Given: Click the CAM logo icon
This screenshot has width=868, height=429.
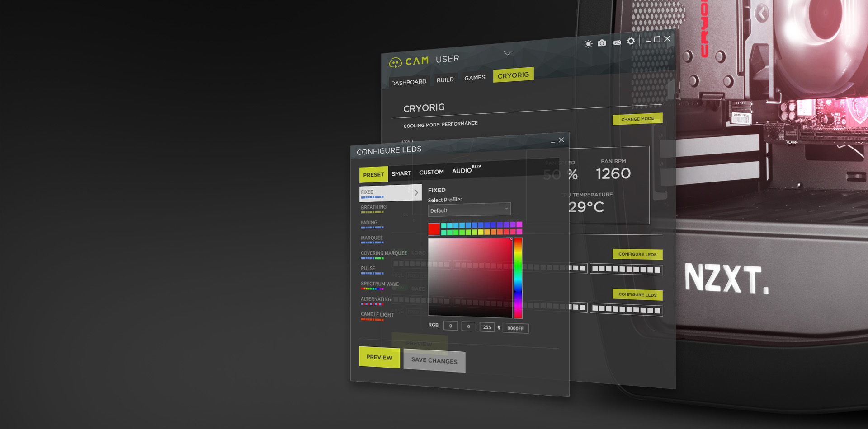Looking at the screenshot, I should [395, 62].
